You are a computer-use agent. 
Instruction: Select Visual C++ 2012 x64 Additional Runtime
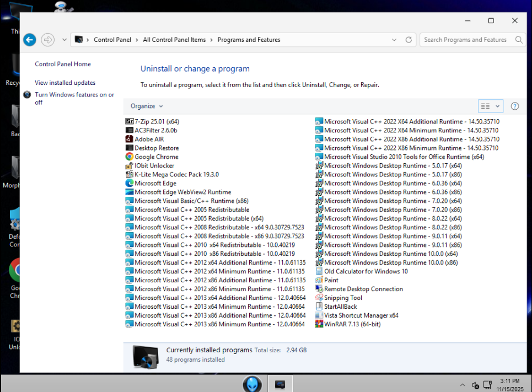220,262
